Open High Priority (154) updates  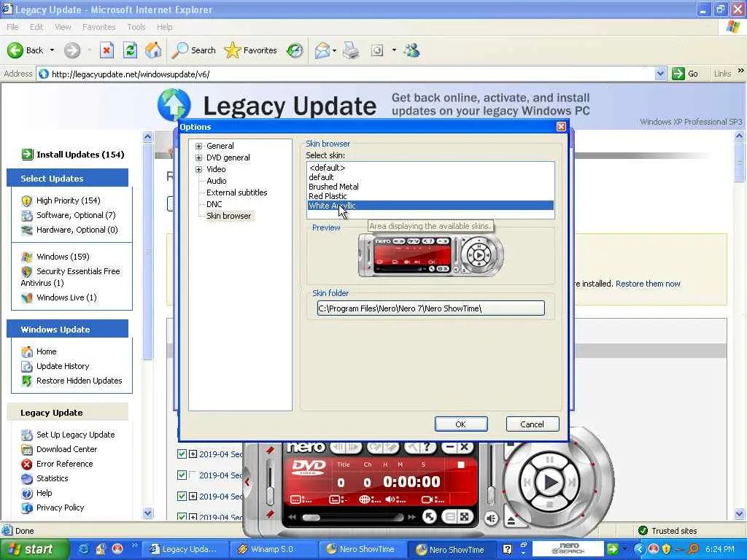click(68, 201)
